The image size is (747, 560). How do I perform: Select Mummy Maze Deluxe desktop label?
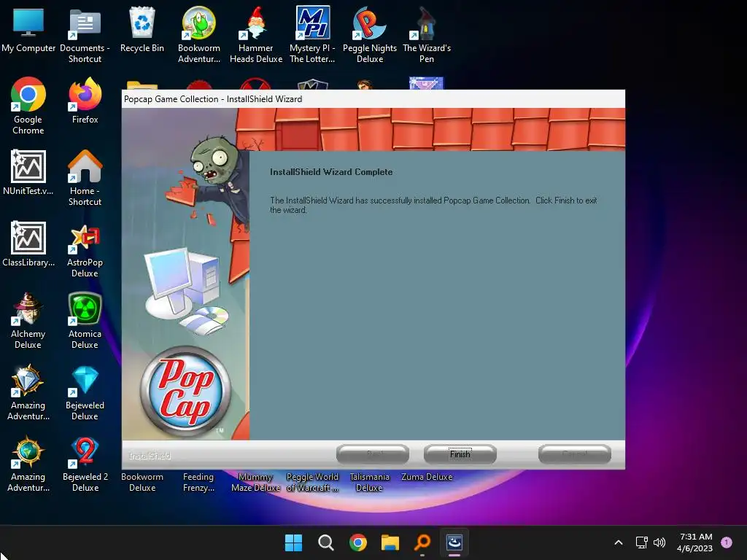pos(256,482)
